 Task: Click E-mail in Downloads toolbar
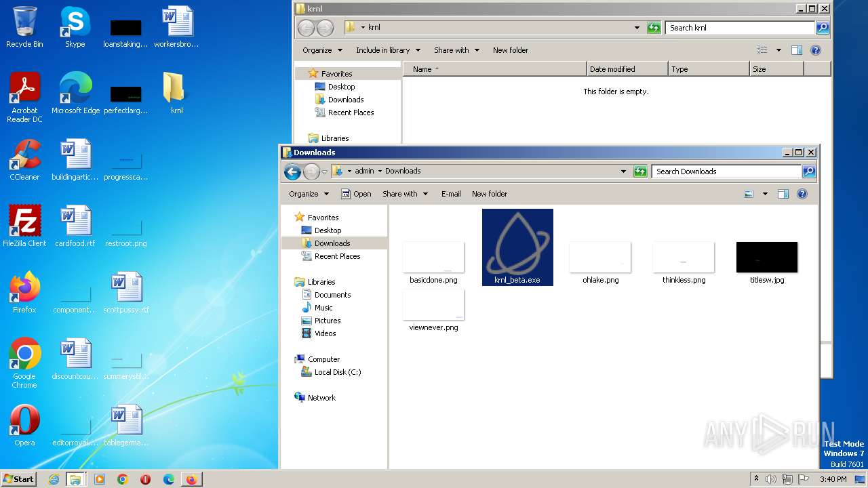click(x=451, y=194)
